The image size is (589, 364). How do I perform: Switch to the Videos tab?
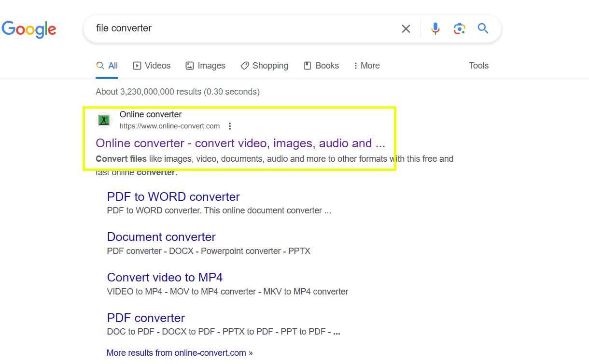152,66
